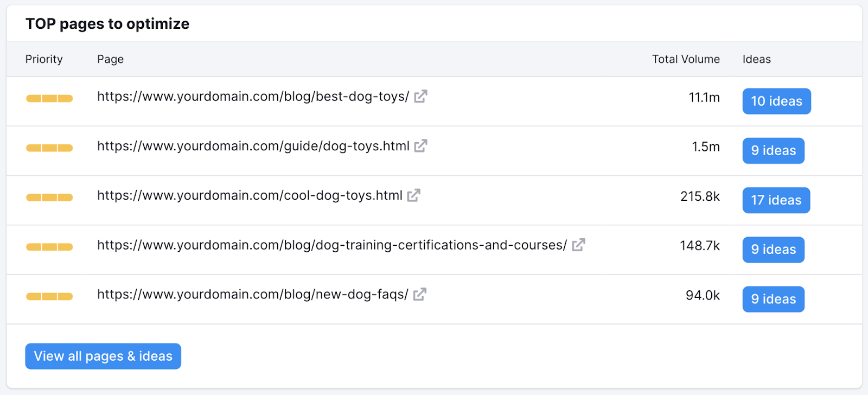The height and width of the screenshot is (395, 868).
Task: Click the TOP pages to optimize heading
Action: 107,23
